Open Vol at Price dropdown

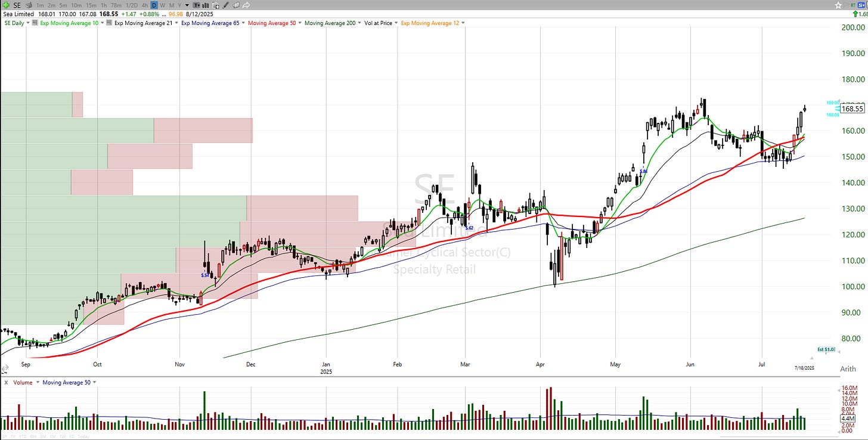[396, 23]
